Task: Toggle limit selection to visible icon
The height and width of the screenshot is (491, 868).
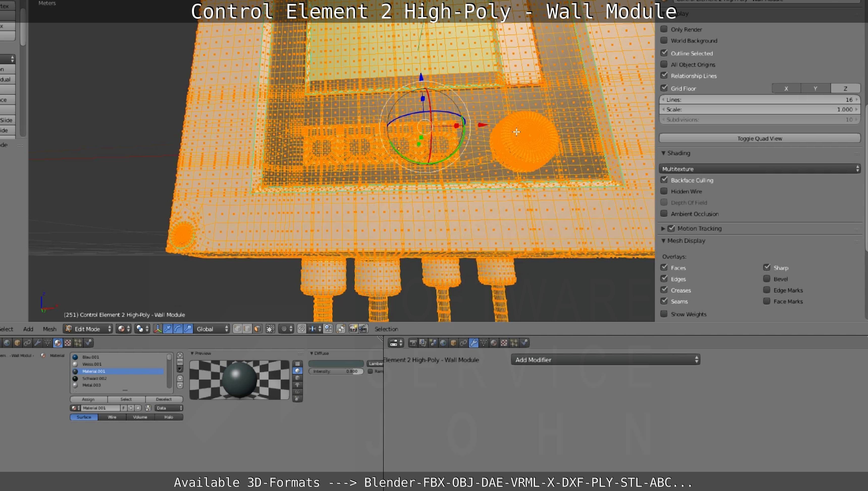Action: point(270,329)
